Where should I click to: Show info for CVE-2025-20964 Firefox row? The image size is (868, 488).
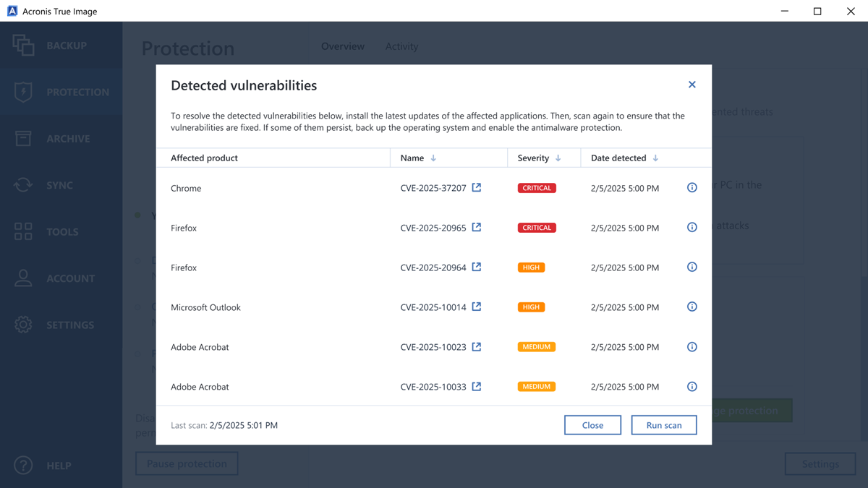coord(692,267)
